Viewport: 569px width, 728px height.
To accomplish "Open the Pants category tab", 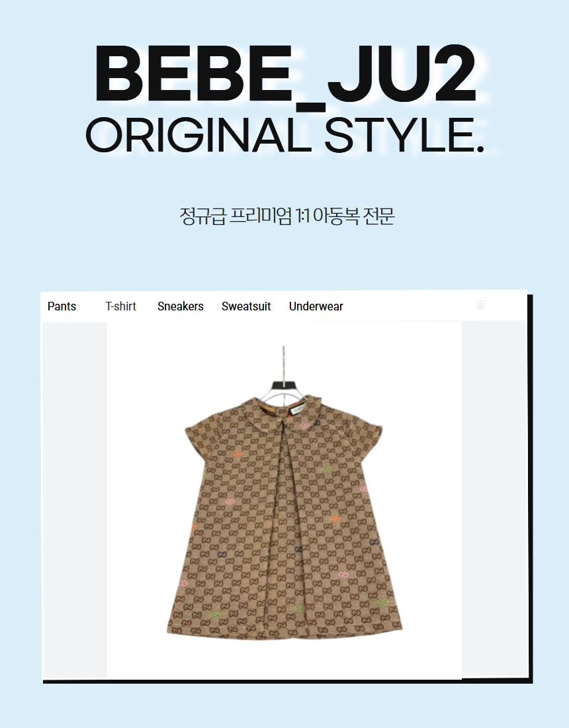I will click(62, 306).
